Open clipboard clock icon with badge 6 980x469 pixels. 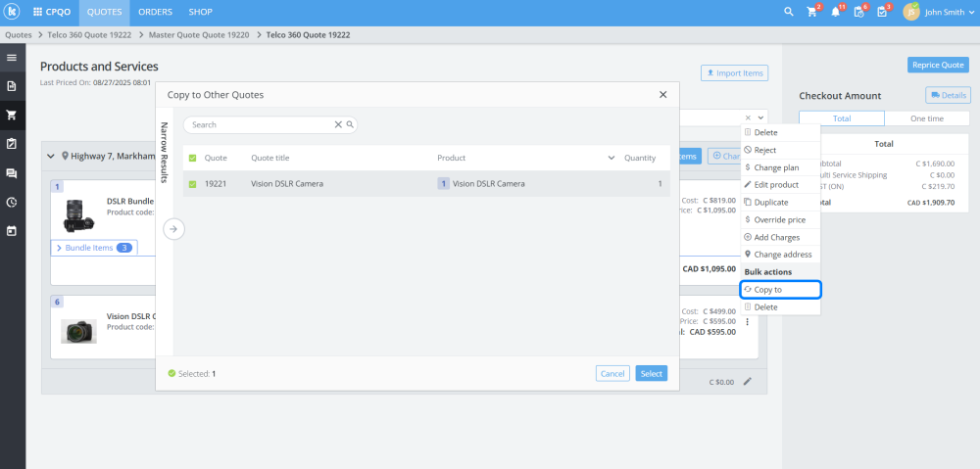[x=858, y=12]
